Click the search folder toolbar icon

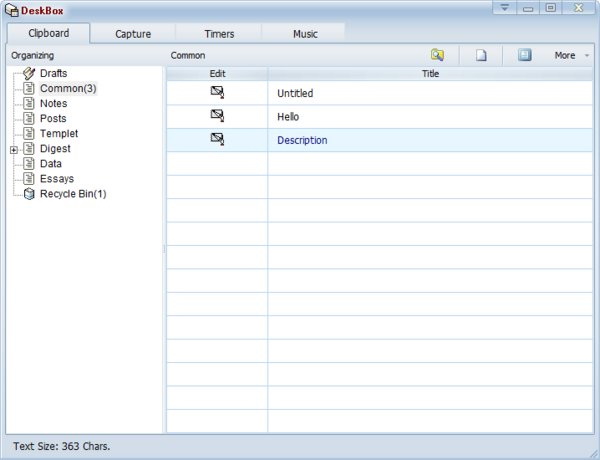coord(437,55)
